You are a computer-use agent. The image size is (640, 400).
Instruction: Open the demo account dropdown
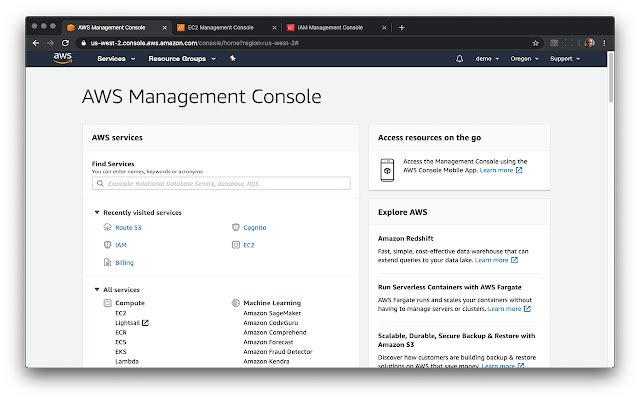tap(487, 59)
